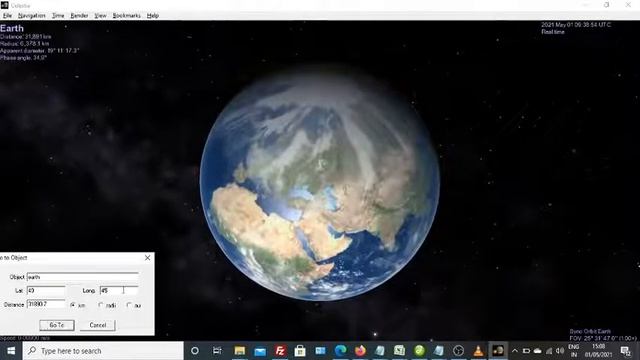Image resolution: width=640 pixels, height=360 pixels.
Task: Open the Time menu
Action: coord(58,16)
